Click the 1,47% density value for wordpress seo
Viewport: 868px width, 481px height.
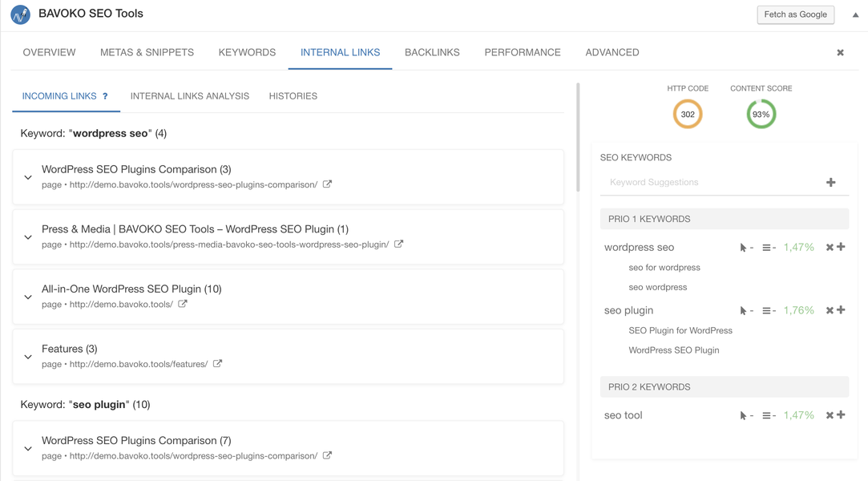click(798, 248)
